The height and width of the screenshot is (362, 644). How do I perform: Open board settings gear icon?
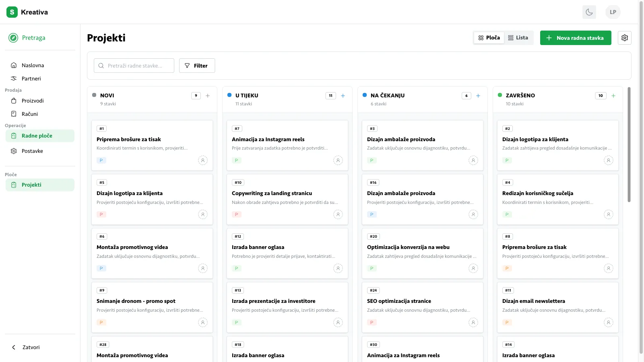tap(625, 38)
